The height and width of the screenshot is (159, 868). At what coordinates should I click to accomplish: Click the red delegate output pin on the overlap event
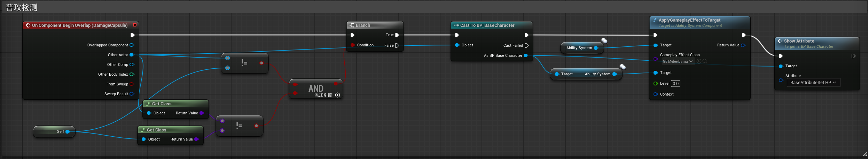click(135, 25)
